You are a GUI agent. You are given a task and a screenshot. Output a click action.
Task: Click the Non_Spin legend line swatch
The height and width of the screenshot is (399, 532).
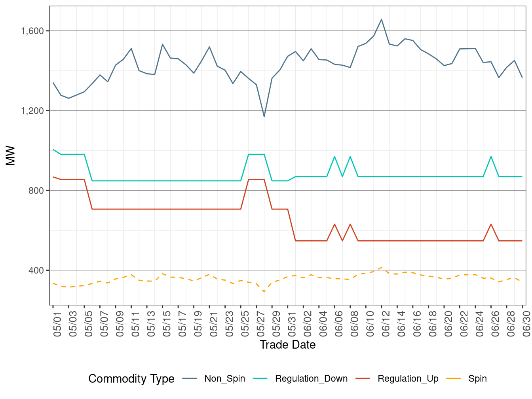point(190,379)
